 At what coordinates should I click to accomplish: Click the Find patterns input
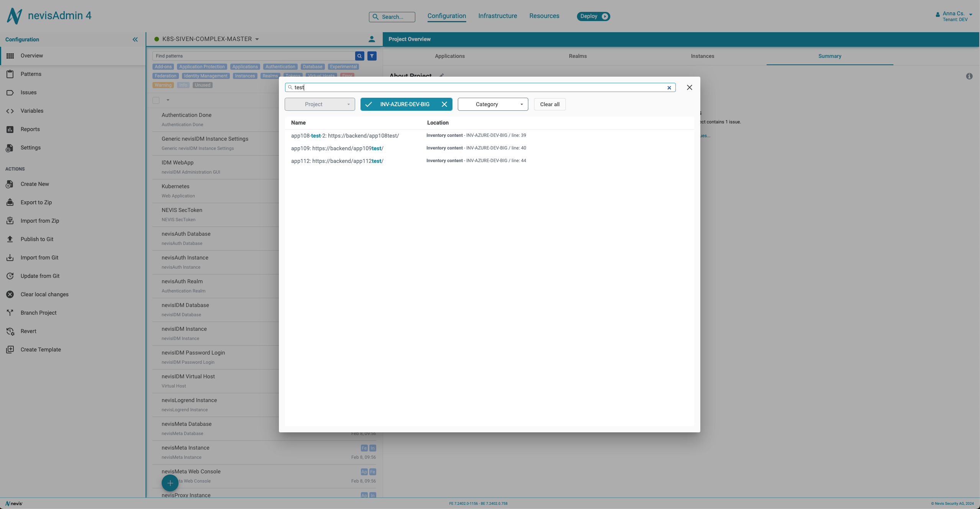pyautogui.click(x=253, y=56)
